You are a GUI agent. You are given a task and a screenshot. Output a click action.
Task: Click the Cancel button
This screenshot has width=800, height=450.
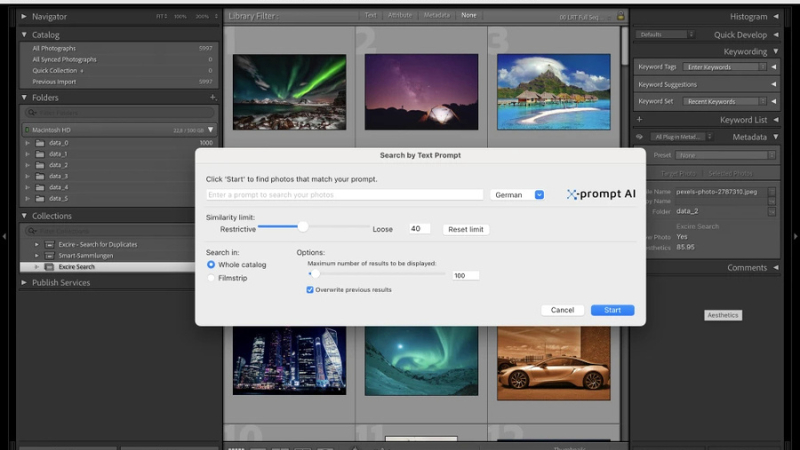pyautogui.click(x=562, y=310)
